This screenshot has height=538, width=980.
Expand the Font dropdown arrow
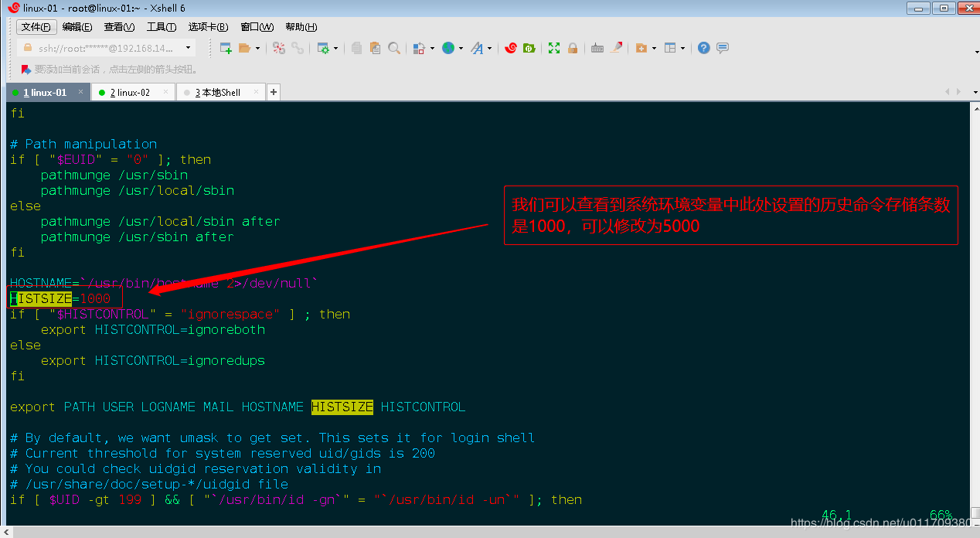coord(490,48)
